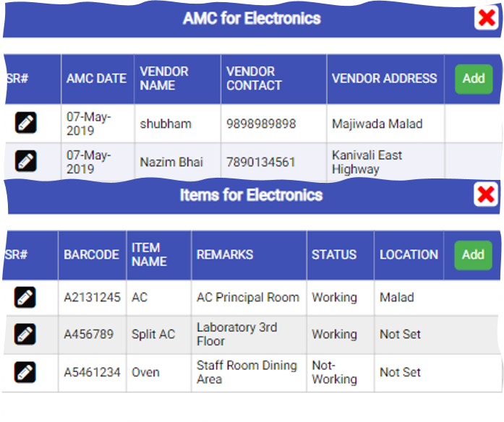The image size is (504, 422).
Task: Click the AMC DATE column header
Action: tap(96, 79)
